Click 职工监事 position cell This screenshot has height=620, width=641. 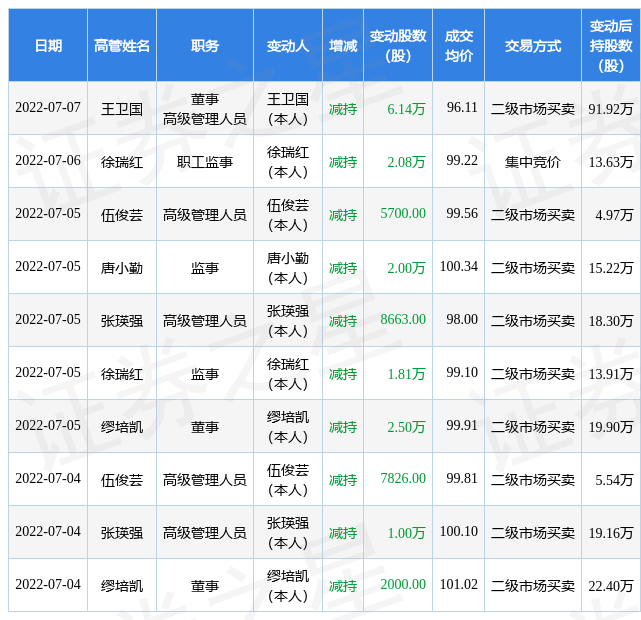[205, 162]
